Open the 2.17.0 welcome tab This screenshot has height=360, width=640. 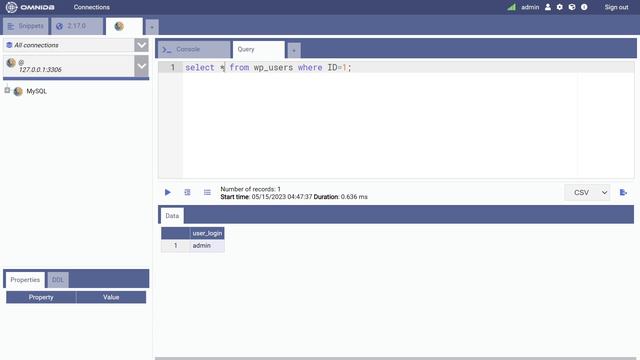[x=77, y=26]
